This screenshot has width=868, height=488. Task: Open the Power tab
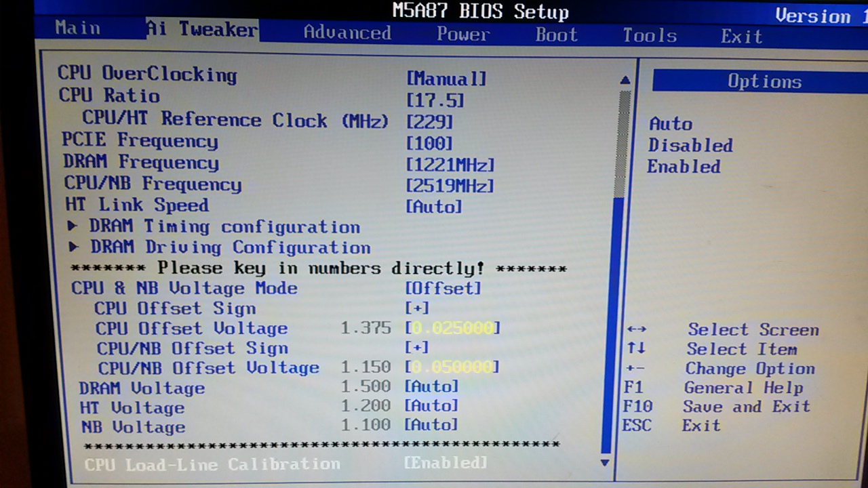click(x=463, y=34)
